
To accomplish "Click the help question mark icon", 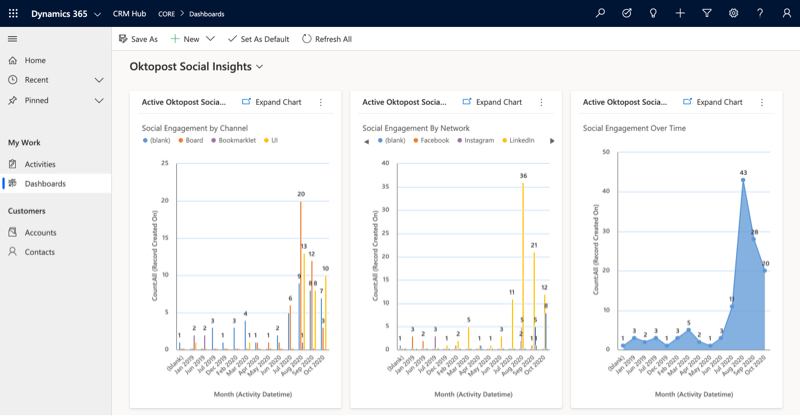I will pyautogui.click(x=760, y=13).
